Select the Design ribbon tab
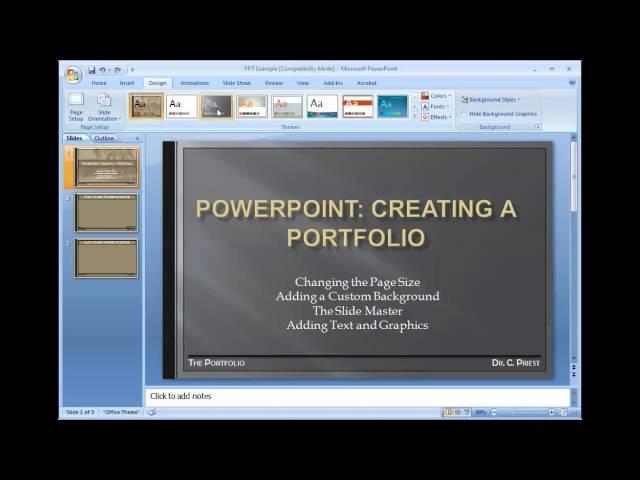Screen dimensions: 640x480 (x=158, y=83)
